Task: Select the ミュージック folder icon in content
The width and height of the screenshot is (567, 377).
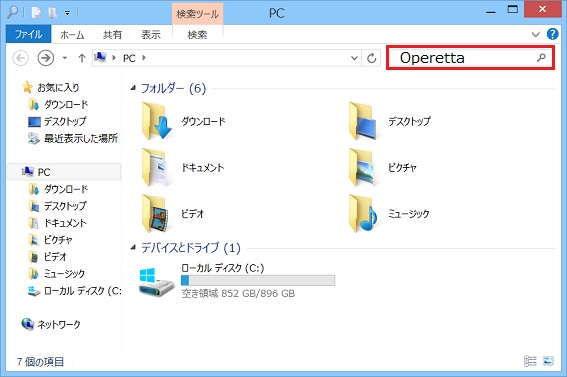Action: [363, 213]
